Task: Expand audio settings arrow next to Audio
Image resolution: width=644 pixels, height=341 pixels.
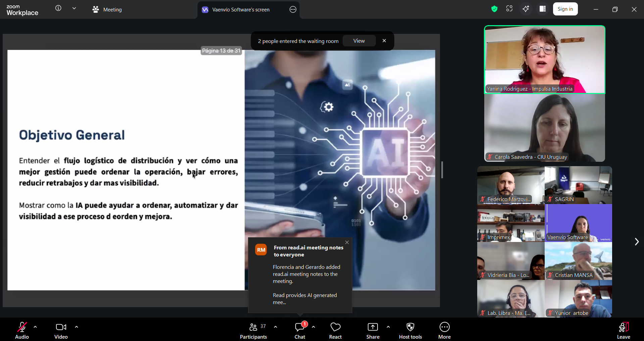Action: [35, 327]
